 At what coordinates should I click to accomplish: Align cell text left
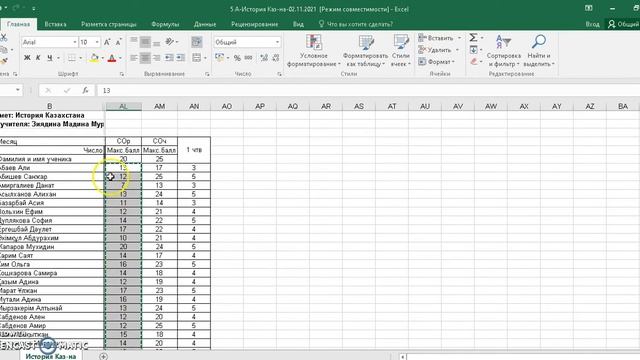point(134,58)
